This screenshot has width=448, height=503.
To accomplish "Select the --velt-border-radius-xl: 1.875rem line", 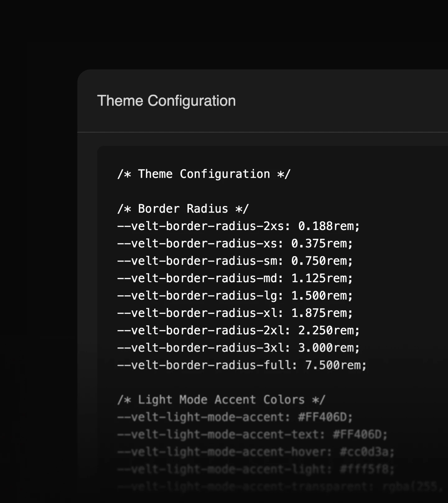I will (x=235, y=313).
